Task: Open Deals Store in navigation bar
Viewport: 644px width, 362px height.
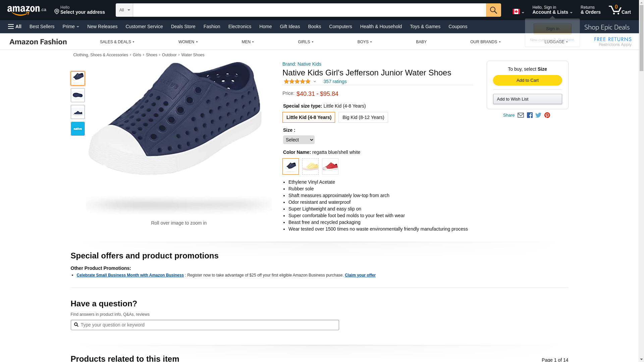Action: [x=183, y=26]
